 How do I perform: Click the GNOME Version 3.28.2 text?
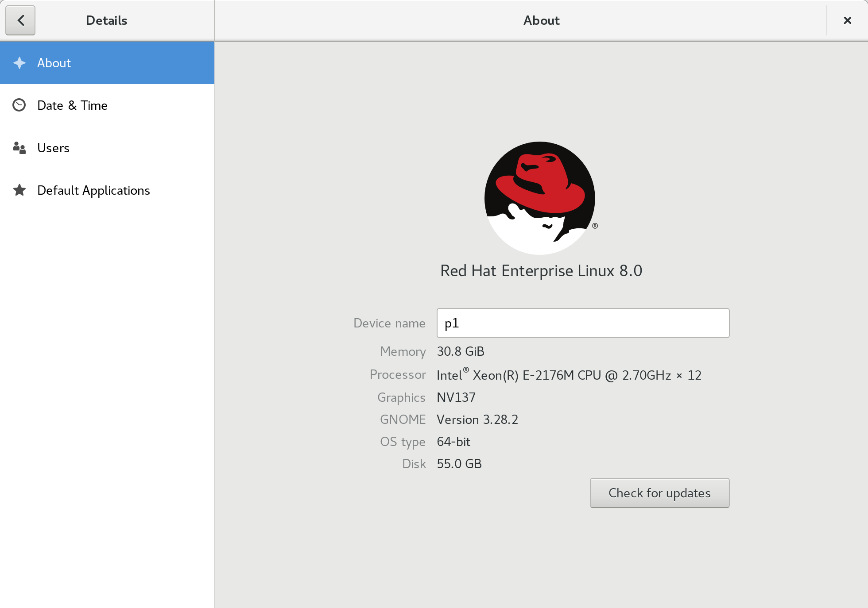point(477,419)
